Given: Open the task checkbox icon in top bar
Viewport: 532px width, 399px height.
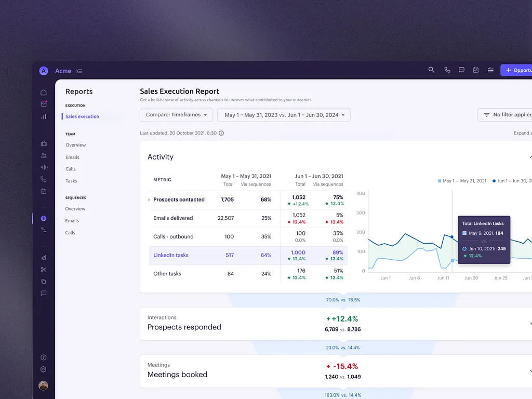Looking at the screenshot, I should pyautogui.click(x=476, y=70).
